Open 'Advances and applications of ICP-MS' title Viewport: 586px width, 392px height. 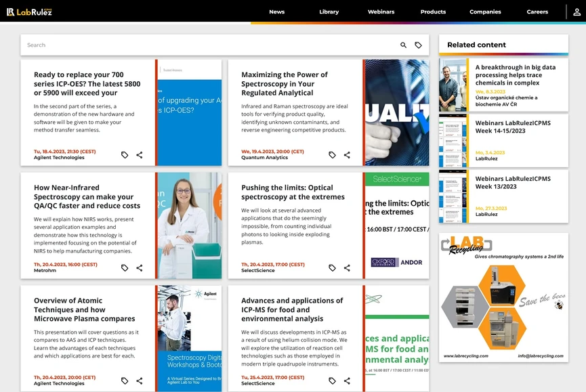292,309
